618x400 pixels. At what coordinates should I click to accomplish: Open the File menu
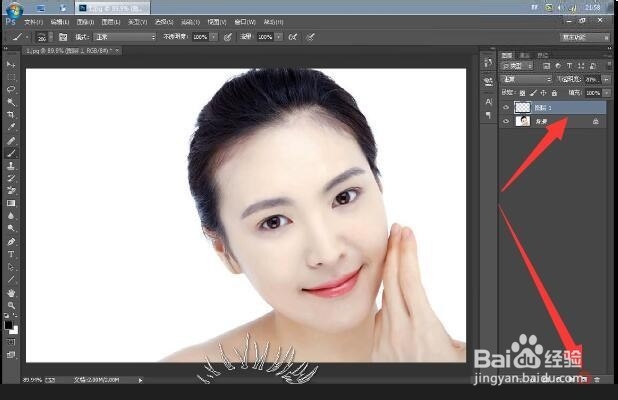pyautogui.click(x=34, y=22)
